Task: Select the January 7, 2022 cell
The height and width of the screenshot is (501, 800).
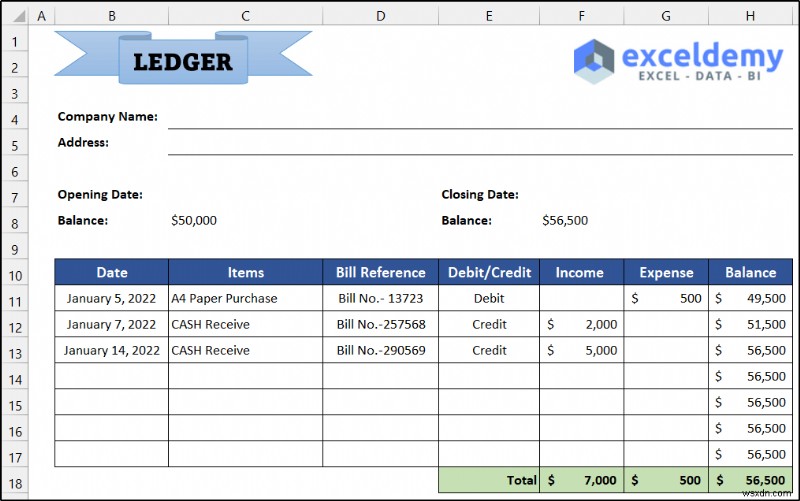Action: pos(112,324)
